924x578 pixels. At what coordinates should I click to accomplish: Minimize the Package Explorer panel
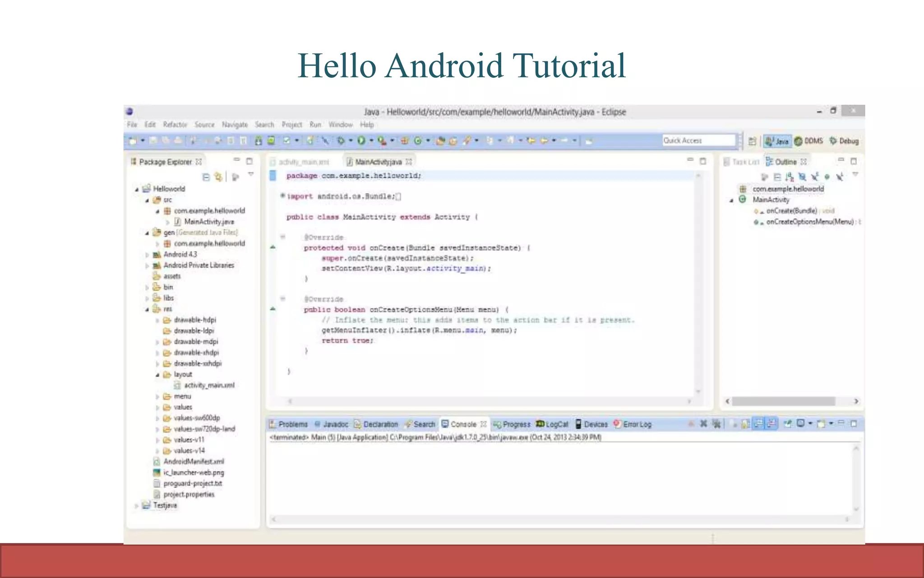pyautogui.click(x=236, y=160)
